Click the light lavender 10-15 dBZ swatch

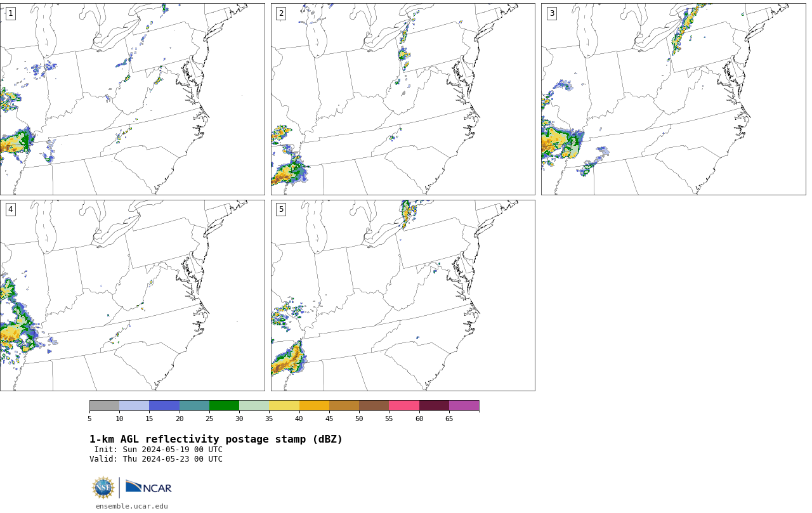pos(134,406)
